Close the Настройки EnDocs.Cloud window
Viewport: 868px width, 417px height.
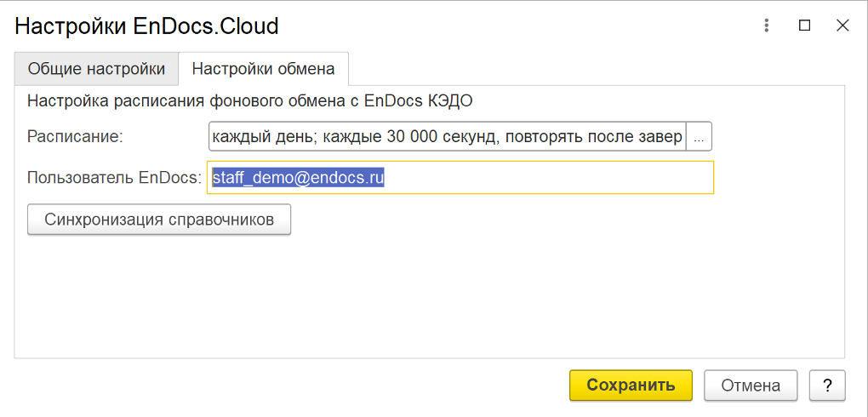pos(842,26)
